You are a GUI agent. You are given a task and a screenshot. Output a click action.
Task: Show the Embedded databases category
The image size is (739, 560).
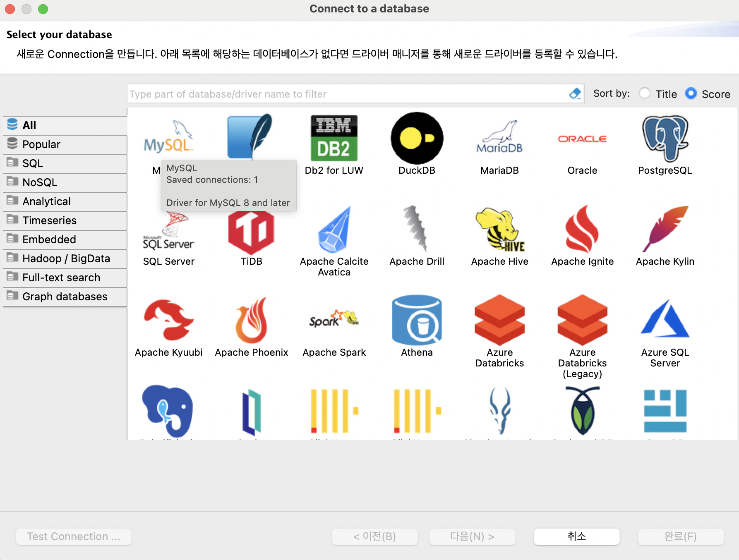click(x=65, y=239)
